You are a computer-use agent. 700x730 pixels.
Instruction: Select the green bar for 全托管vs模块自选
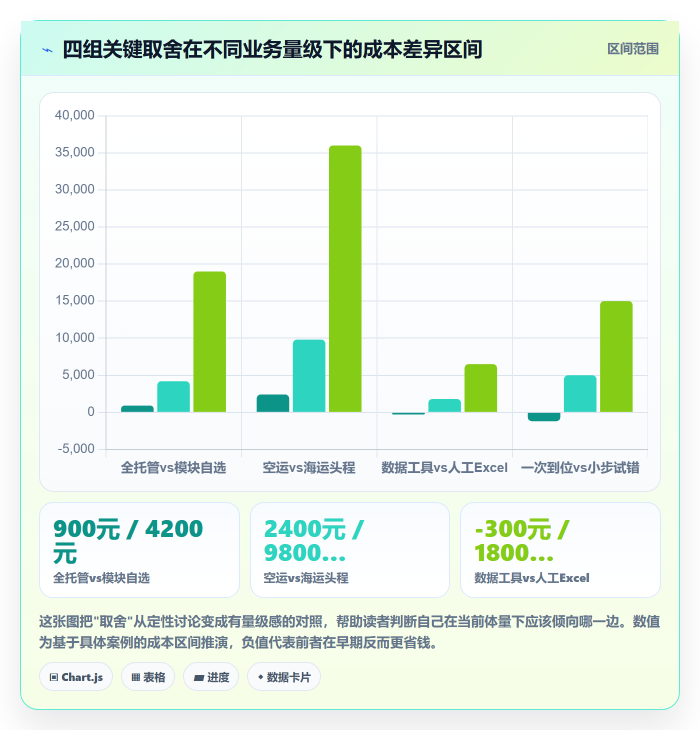tap(209, 341)
